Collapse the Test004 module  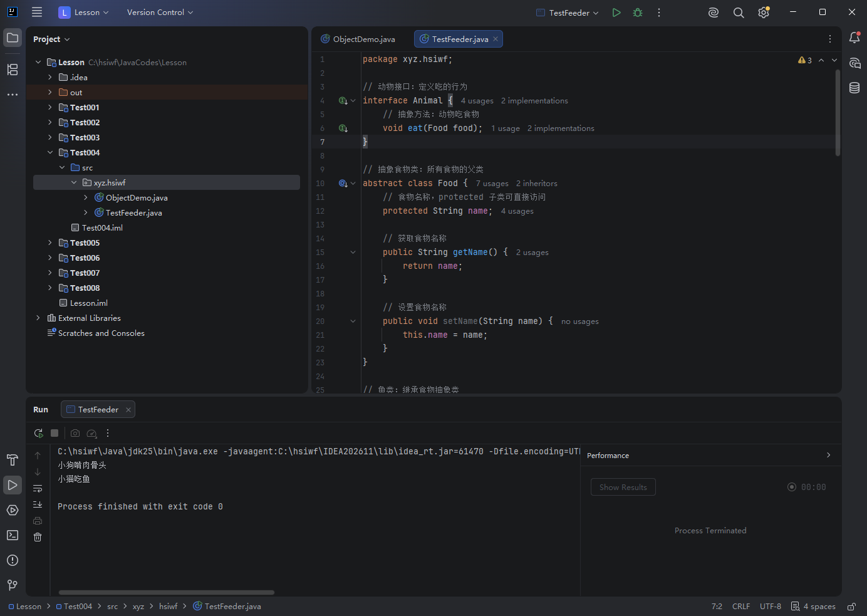point(50,152)
